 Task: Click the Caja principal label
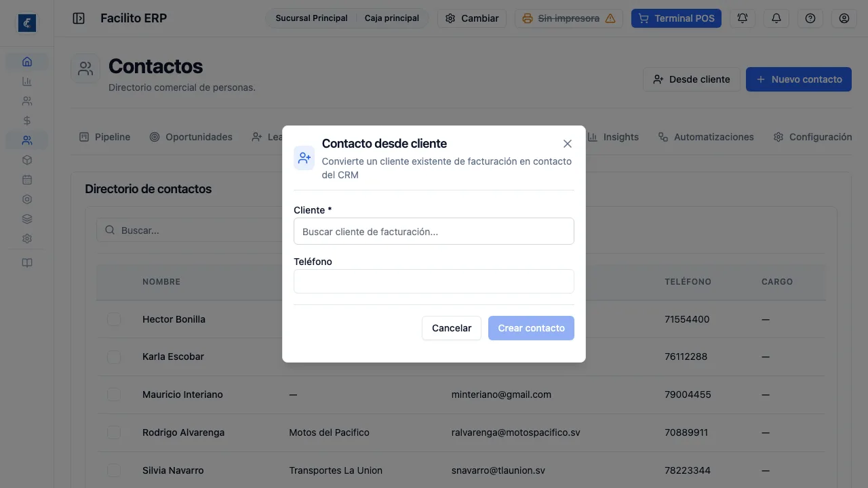pyautogui.click(x=392, y=18)
